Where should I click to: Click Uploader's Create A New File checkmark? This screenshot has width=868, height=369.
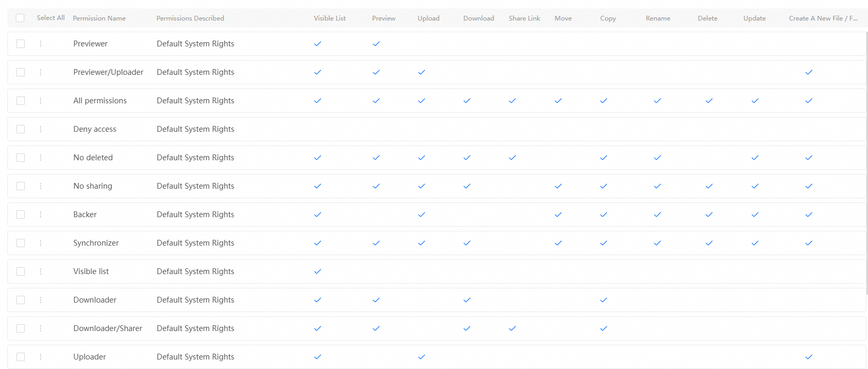click(809, 357)
